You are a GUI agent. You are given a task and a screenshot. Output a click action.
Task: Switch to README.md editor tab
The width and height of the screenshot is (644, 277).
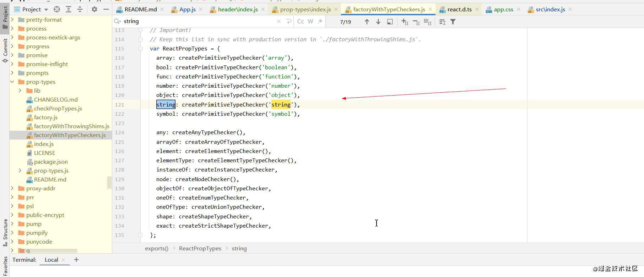point(140,10)
